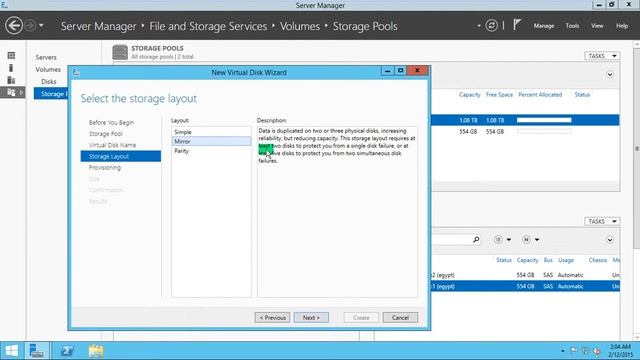Click percent allocated bar of 1.08 TB pool
This screenshot has width=640, height=360.
[x=544, y=120]
